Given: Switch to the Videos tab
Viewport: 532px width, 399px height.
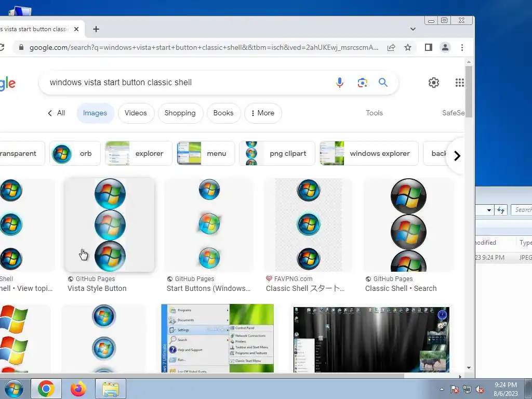Looking at the screenshot, I should (136, 113).
